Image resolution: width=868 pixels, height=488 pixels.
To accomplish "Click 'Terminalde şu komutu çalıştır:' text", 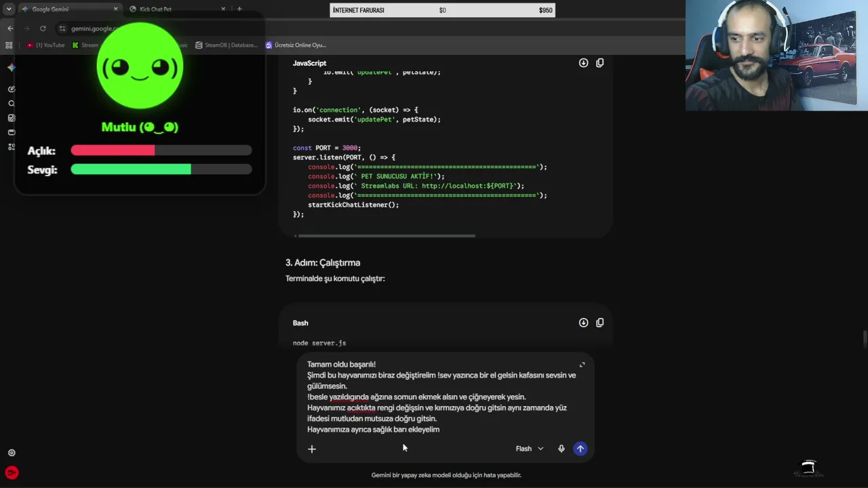I will (335, 279).
